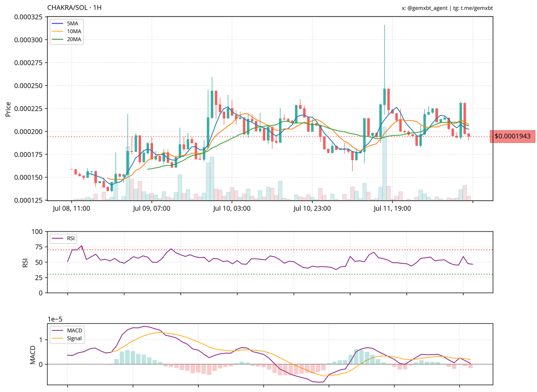Click the tallest volume bar under the spike
The width and height of the screenshot is (537, 392).
[384, 164]
